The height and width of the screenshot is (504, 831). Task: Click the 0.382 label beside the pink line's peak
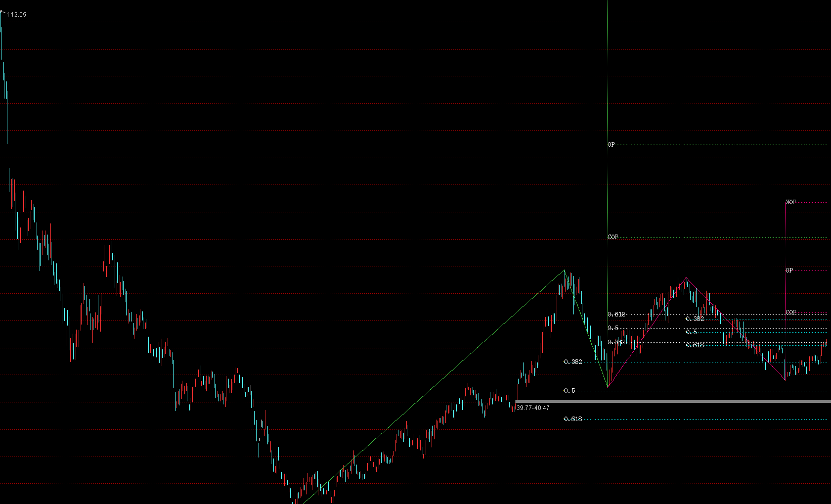pyautogui.click(x=695, y=319)
